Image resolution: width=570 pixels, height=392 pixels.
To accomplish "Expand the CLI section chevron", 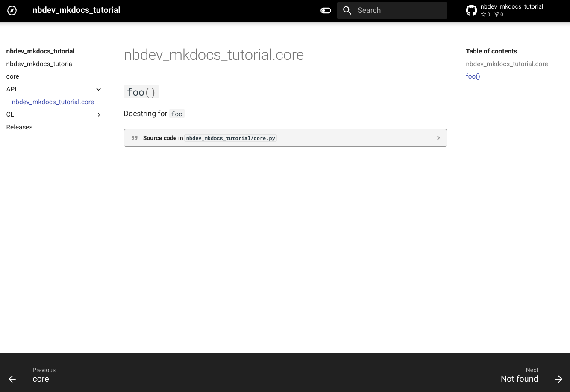I will [x=99, y=114].
